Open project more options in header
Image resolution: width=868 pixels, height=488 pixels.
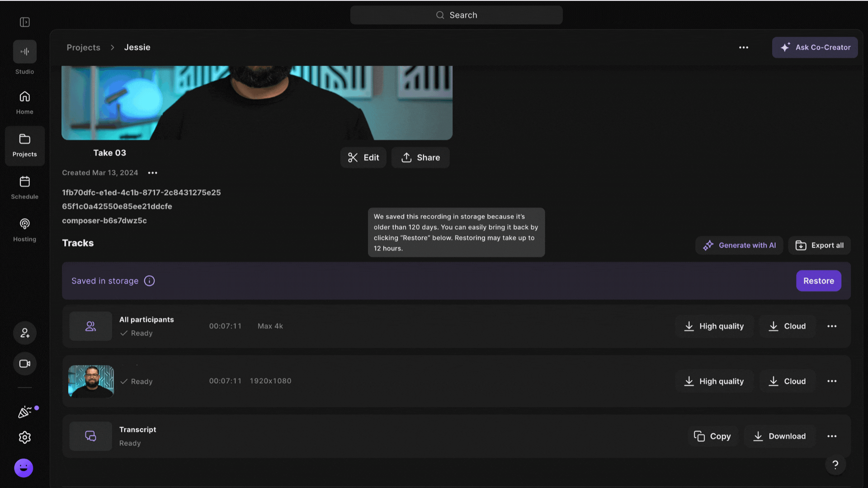744,47
